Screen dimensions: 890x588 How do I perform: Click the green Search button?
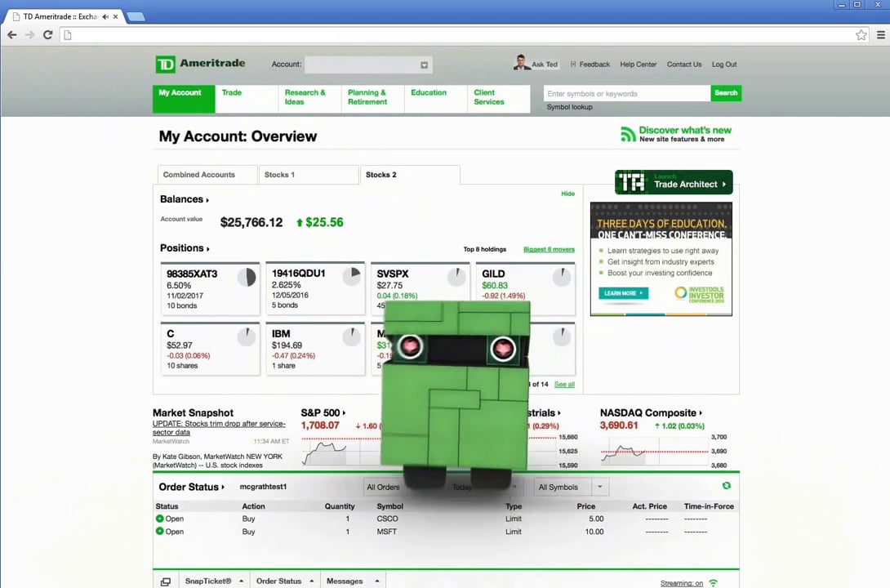(x=726, y=93)
